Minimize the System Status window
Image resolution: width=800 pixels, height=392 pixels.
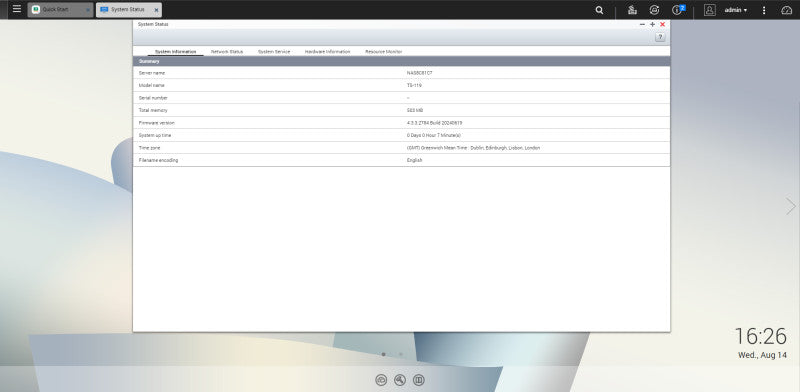click(x=642, y=24)
